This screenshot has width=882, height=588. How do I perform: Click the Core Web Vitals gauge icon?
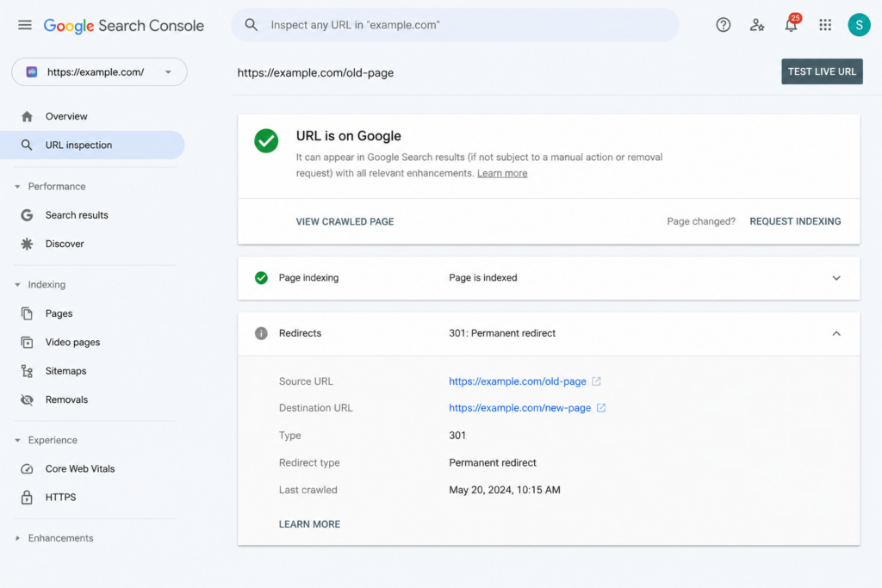pyautogui.click(x=27, y=469)
